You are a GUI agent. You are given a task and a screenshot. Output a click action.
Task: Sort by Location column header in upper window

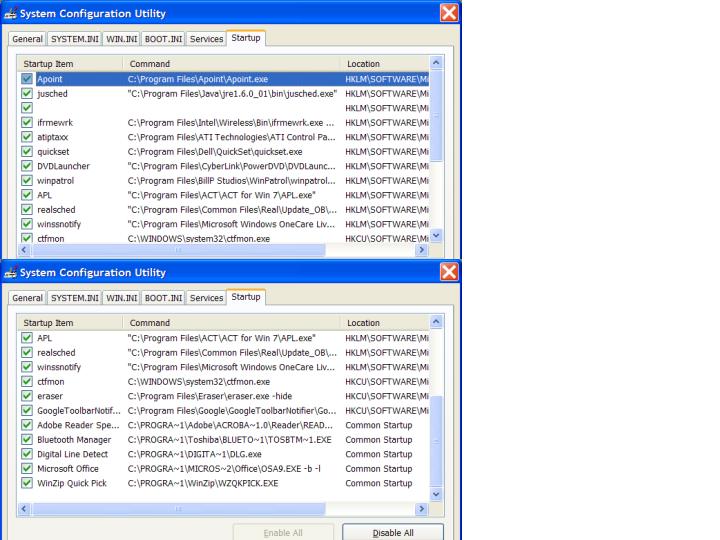[385, 64]
